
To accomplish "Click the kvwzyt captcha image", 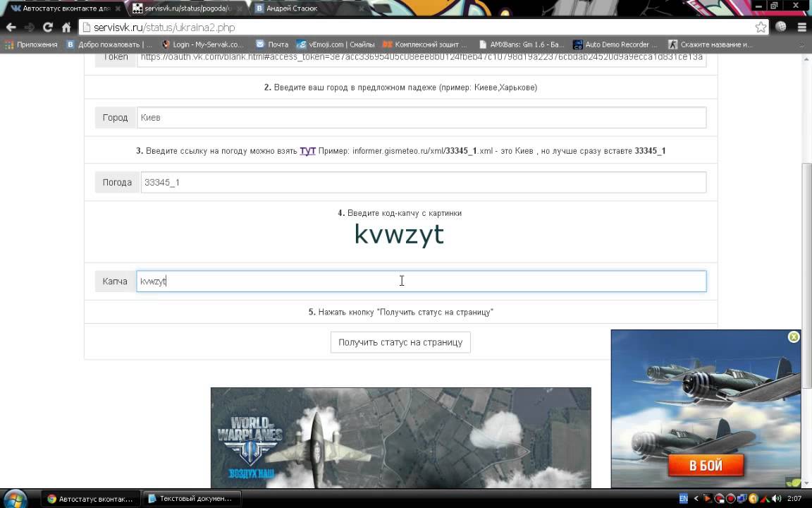I will click(399, 234).
